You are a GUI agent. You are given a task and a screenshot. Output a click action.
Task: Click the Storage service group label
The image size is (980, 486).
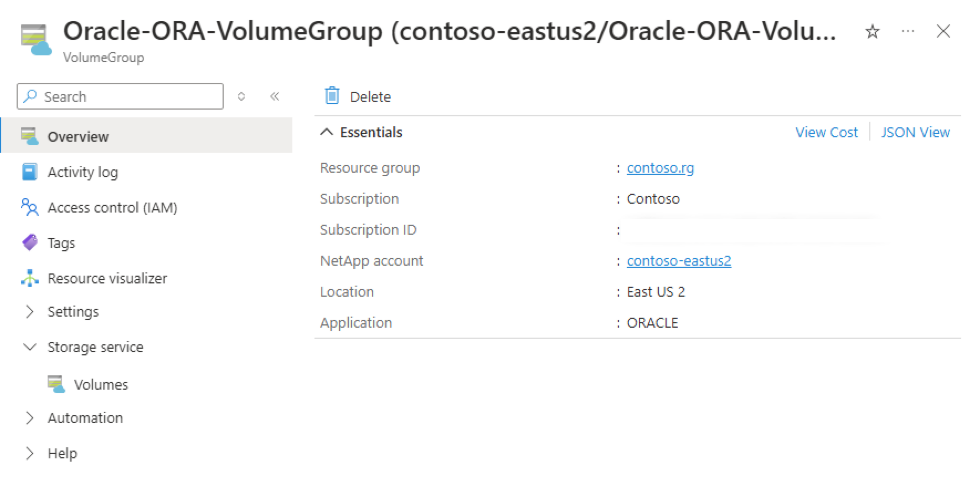click(x=95, y=347)
